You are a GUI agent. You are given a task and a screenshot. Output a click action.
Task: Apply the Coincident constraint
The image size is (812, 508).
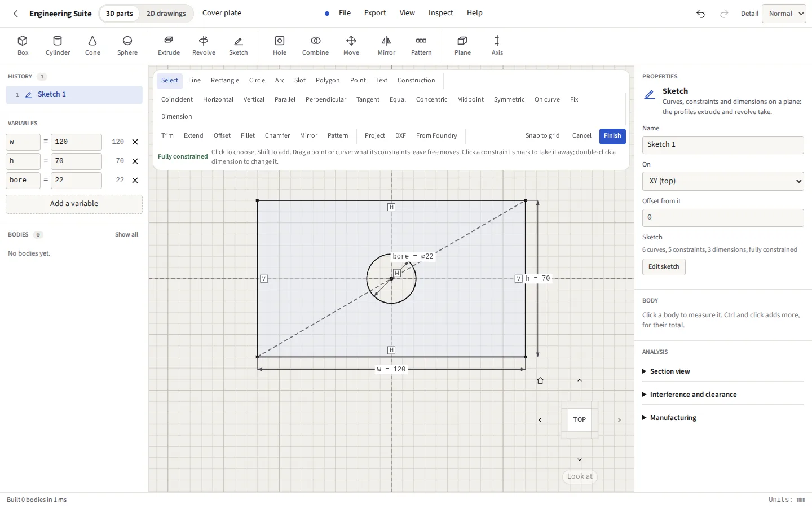pos(177,99)
